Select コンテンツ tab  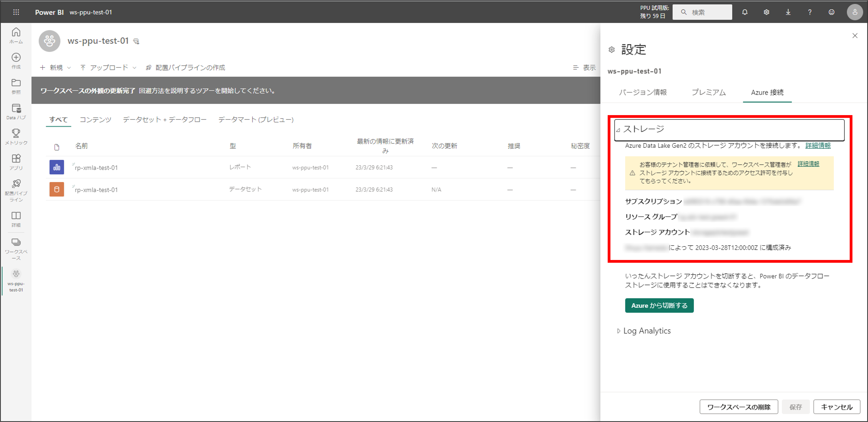(x=95, y=119)
